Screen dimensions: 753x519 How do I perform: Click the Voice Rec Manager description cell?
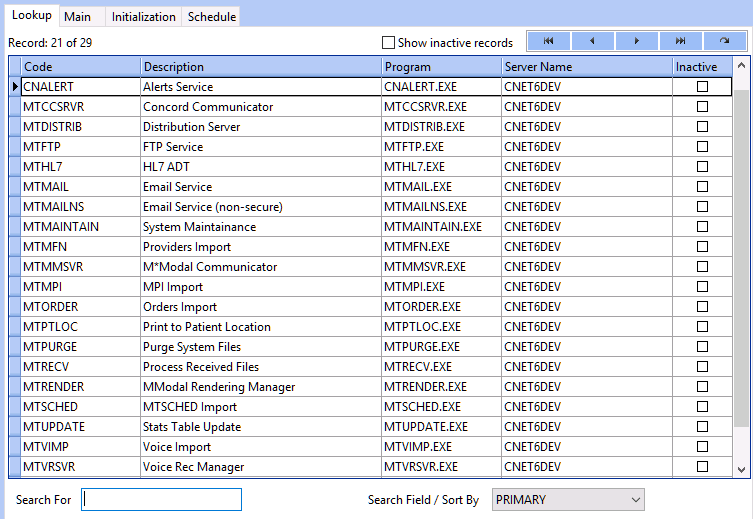point(261,467)
